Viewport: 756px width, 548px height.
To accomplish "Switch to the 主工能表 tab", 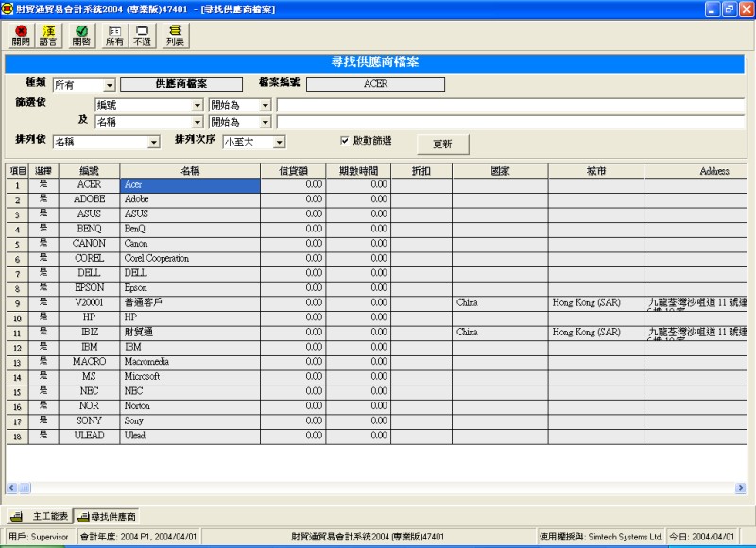I will (x=40, y=517).
